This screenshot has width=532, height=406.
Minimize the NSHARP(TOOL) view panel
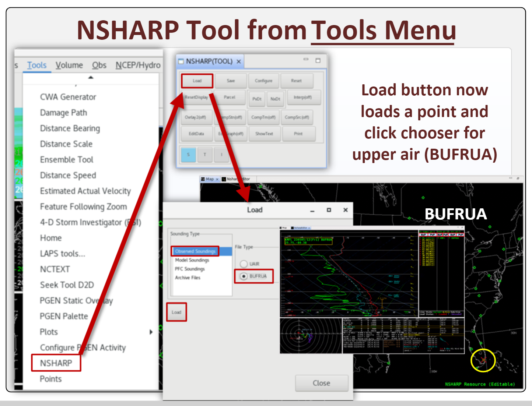tap(306, 59)
